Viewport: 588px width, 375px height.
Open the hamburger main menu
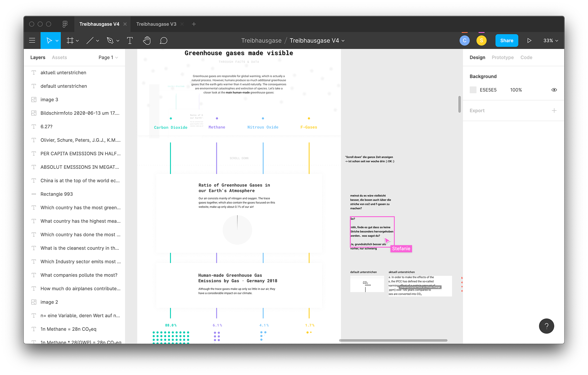tap(32, 40)
